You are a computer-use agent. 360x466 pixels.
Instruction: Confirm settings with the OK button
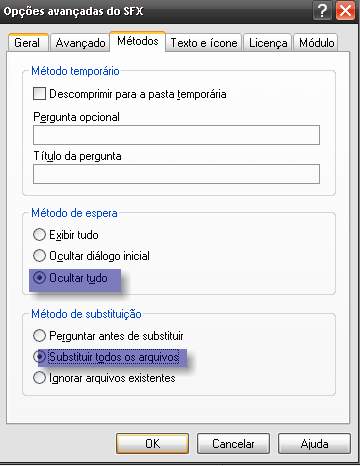(152, 444)
